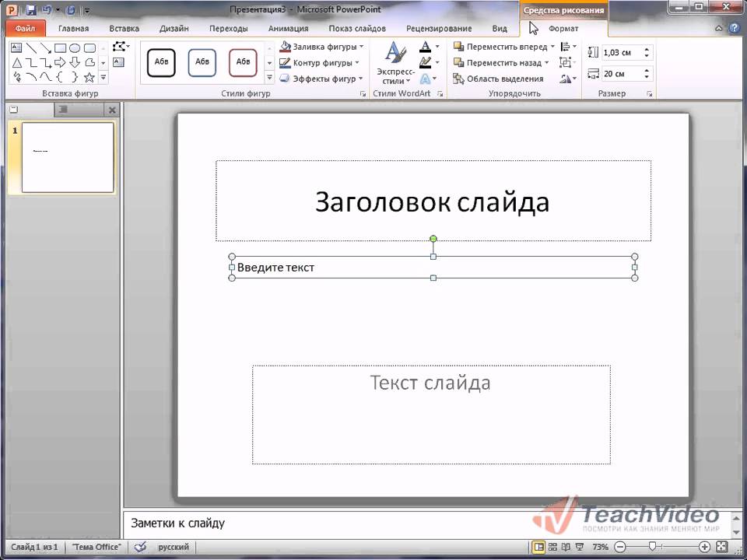Select the Freeform scribble shape
747x560 pixels.
16,77
